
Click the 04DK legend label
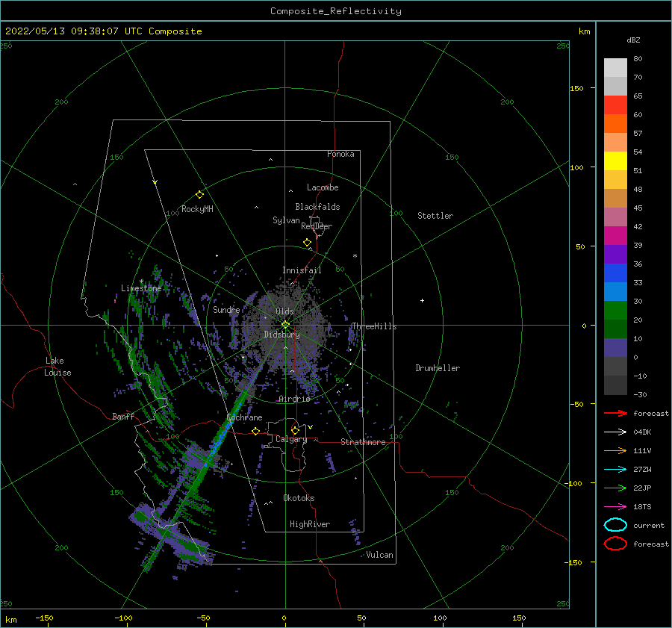(642, 432)
